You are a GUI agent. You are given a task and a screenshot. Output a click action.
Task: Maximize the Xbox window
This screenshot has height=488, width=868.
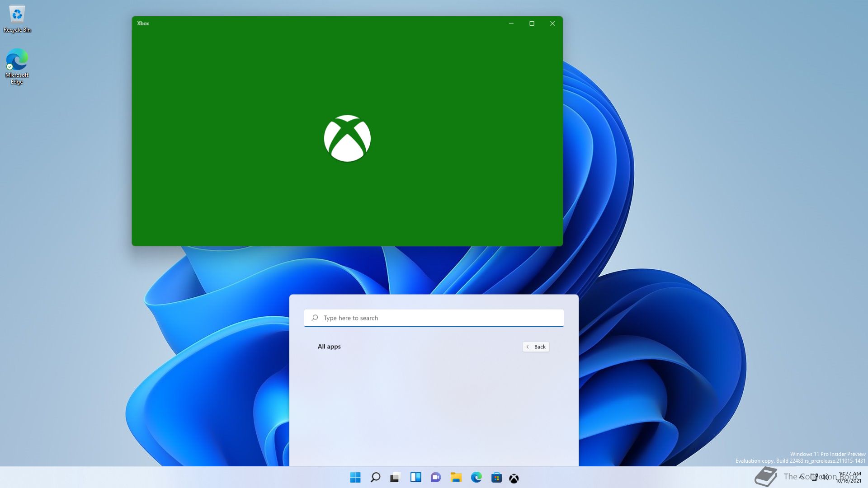tap(532, 23)
